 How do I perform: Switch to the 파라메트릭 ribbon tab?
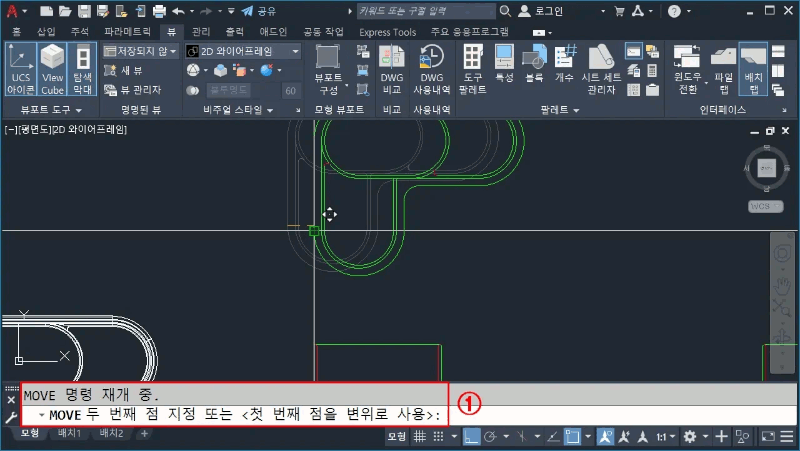tap(126, 32)
